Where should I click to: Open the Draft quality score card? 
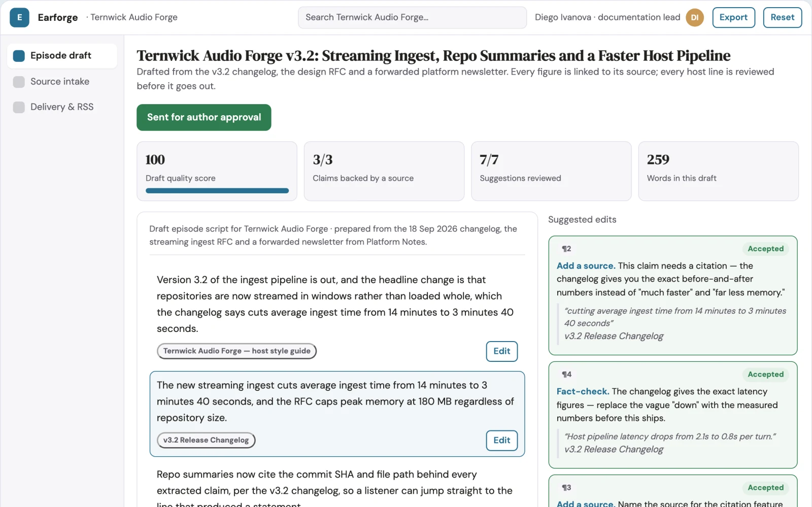[x=217, y=171]
